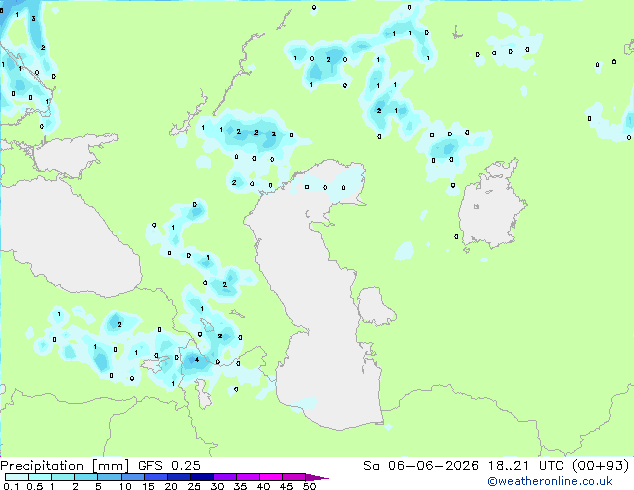This screenshot has width=634, height=490.
Task: Click the 0.1–0.5 mm palest legend swatch
Action: tap(17, 477)
